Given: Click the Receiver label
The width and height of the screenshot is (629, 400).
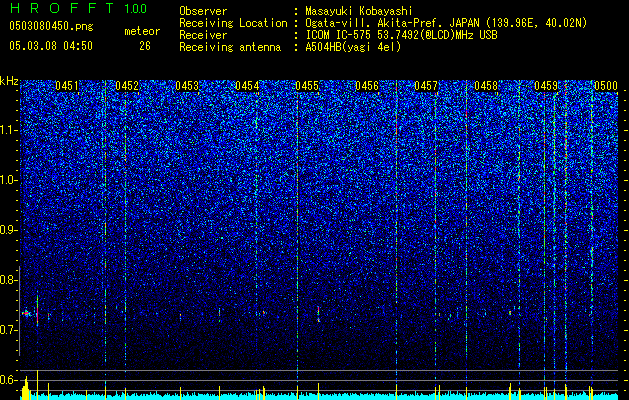Looking at the screenshot, I should [x=203, y=35].
